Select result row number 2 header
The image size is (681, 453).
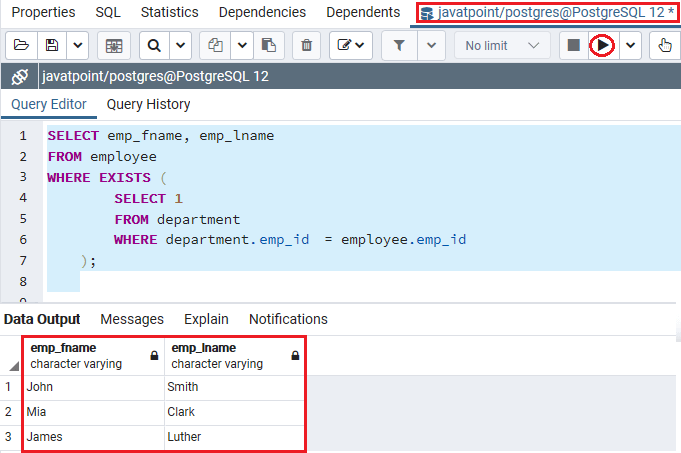8,412
